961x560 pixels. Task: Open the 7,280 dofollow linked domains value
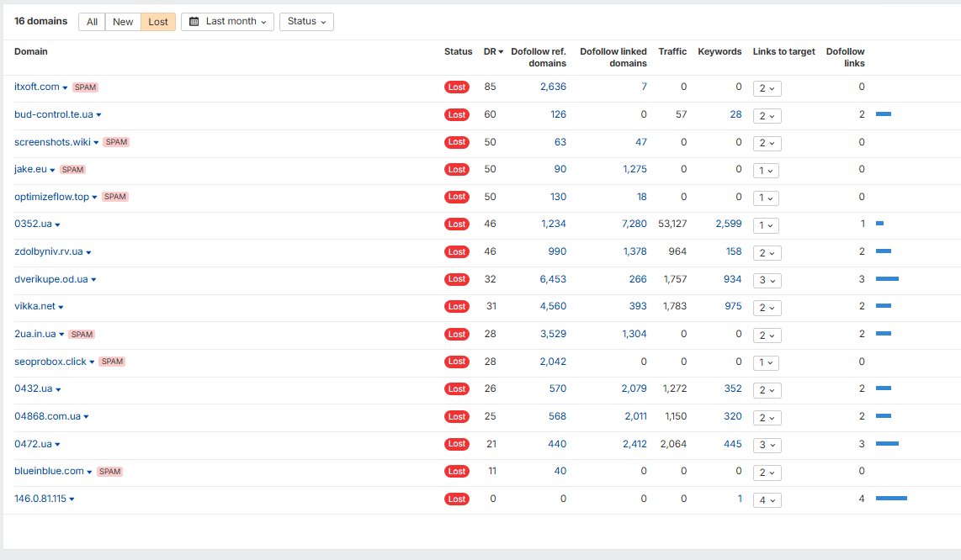tap(634, 225)
